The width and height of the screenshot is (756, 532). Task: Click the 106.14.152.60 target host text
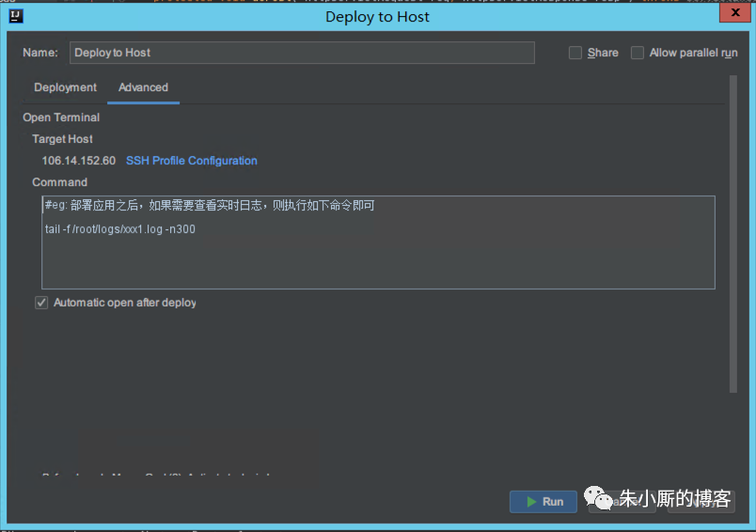[x=79, y=161]
